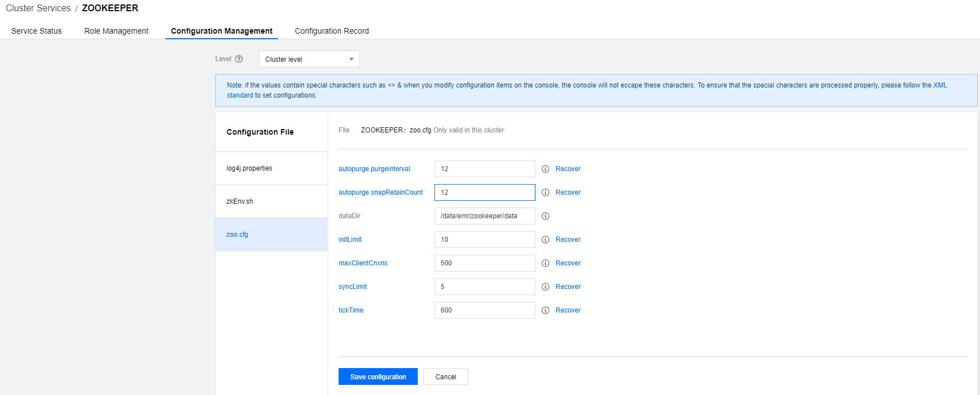The image size is (980, 395).
Task: Click the Configuration File panel heading
Action: click(x=260, y=132)
